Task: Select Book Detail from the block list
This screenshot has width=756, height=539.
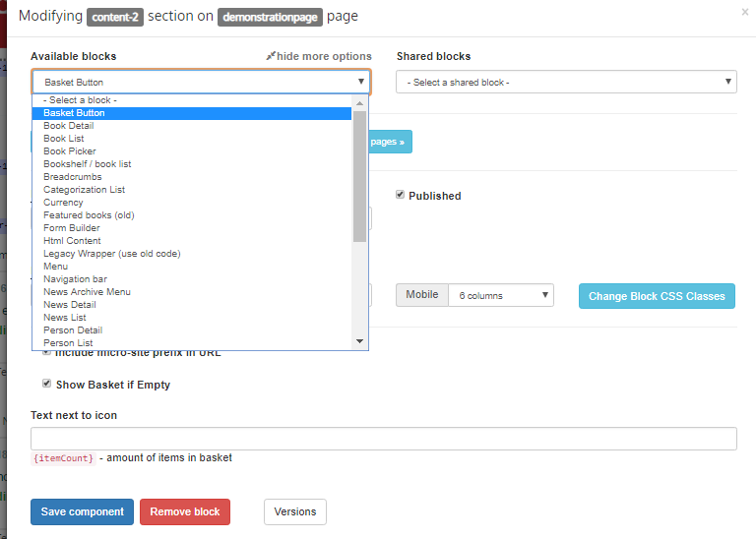Action: 69,126
